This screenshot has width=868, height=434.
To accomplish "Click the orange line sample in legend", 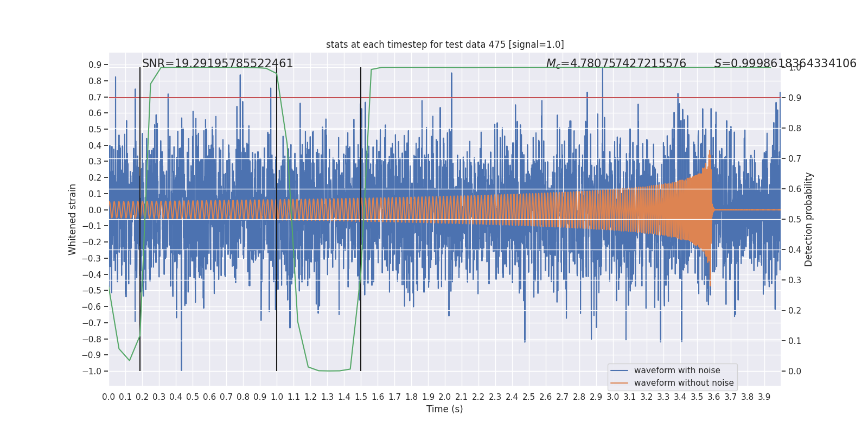I will click(620, 383).
